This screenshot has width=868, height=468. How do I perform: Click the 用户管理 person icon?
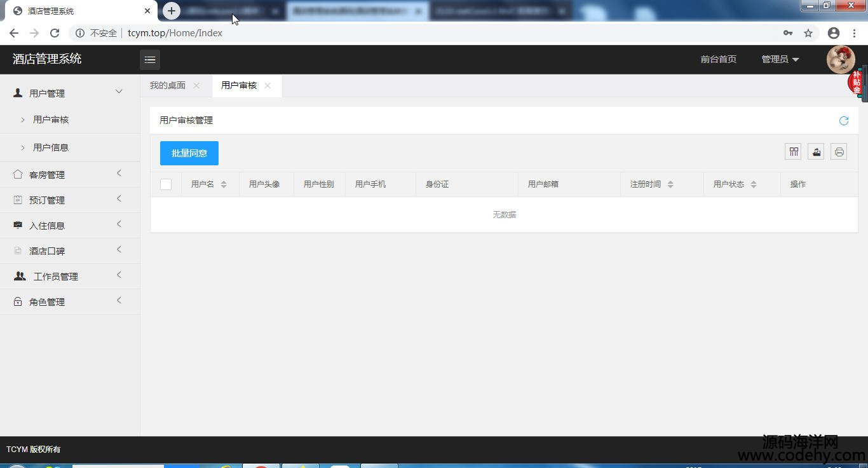coord(18,93)
